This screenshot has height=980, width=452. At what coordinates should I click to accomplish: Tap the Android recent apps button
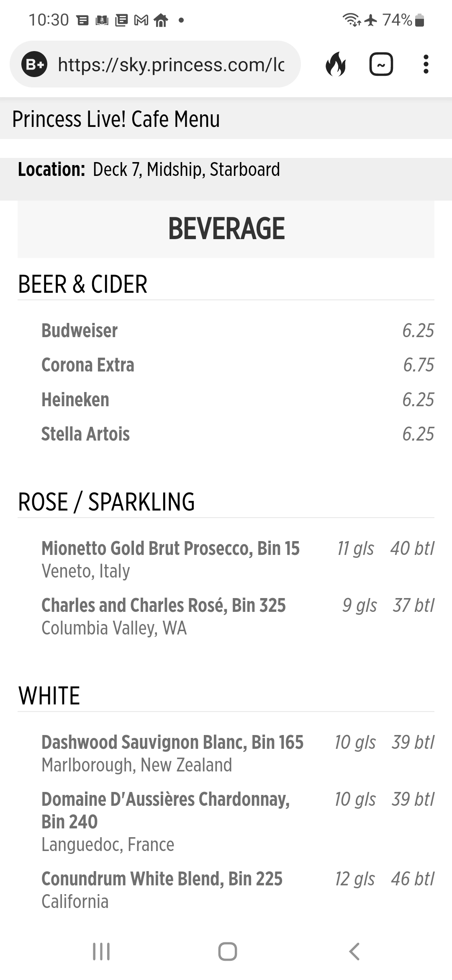[101, 951]
